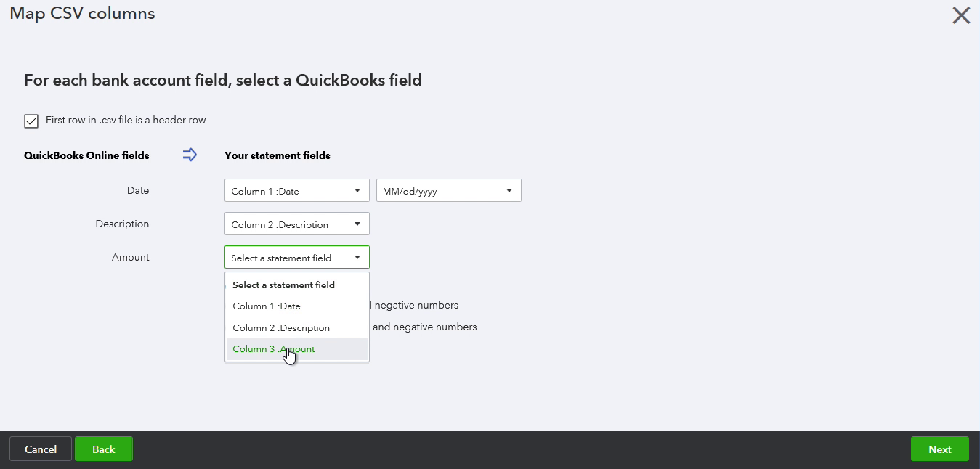Screen dimensions: 980x469
Task: Click the 'QuickBooks Online fields' heading
Action: [86, 155]
